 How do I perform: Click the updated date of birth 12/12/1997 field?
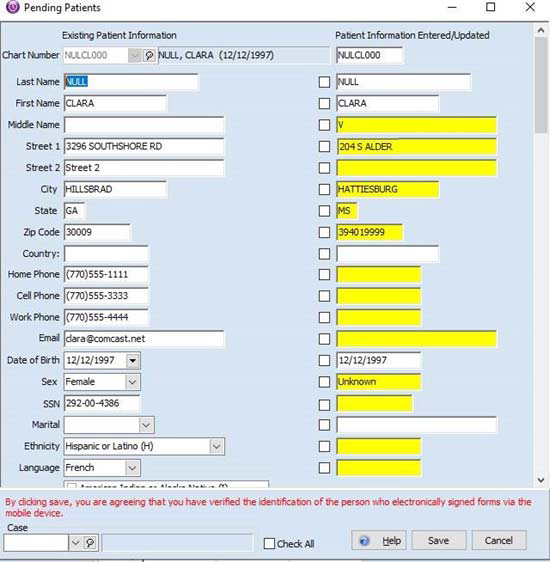[x=379, y=360]
